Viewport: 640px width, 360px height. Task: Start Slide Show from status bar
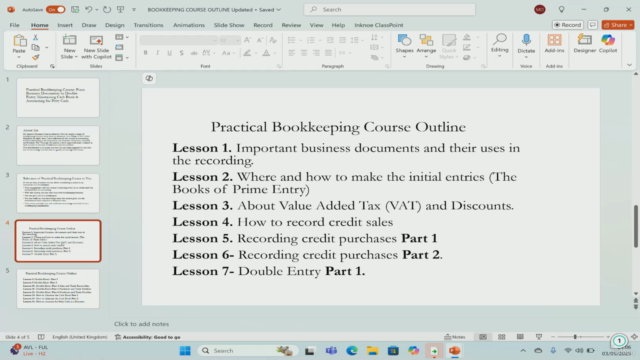pos(539,337)
